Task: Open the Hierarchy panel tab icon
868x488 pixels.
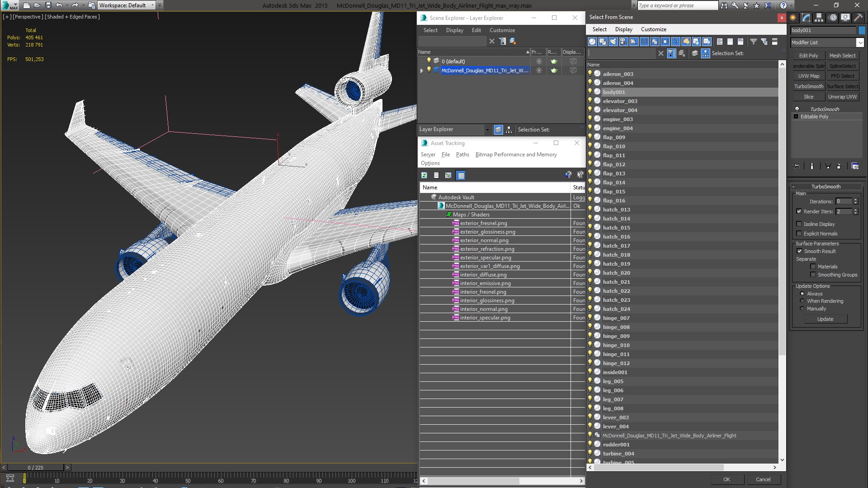Action: coord(819,18)
